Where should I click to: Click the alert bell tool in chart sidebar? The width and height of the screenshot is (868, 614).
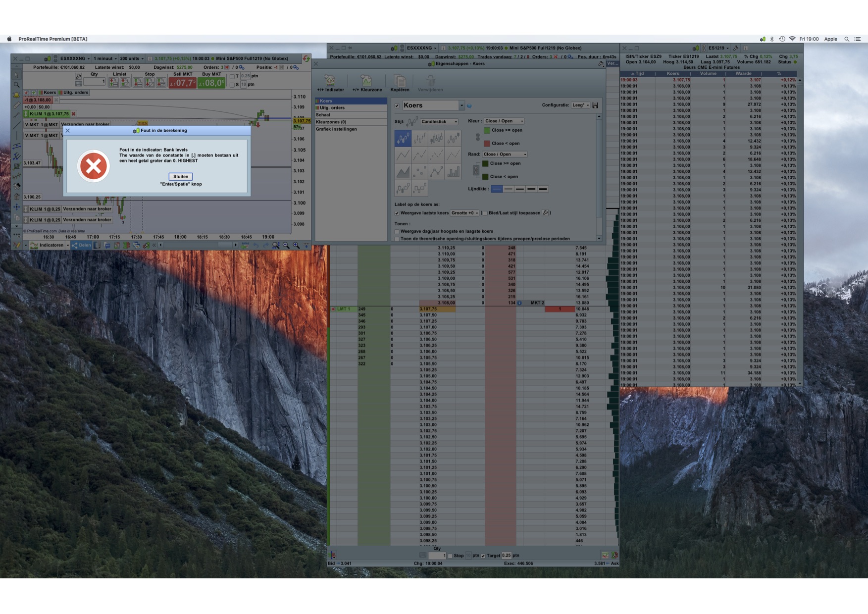coord(17,95)
